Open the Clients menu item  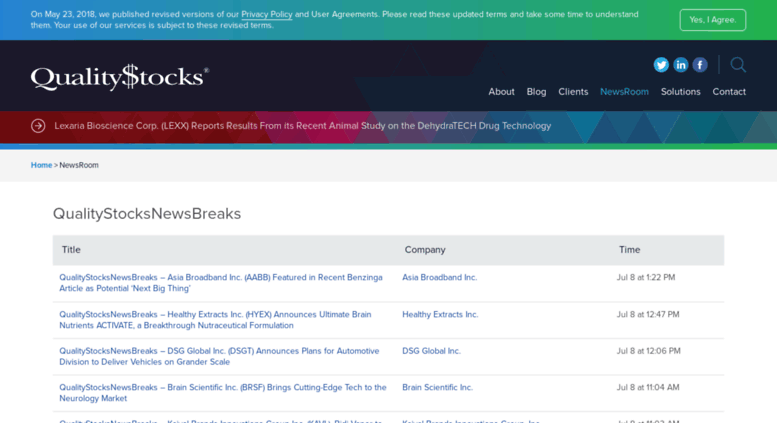click(x=573, y=92)
